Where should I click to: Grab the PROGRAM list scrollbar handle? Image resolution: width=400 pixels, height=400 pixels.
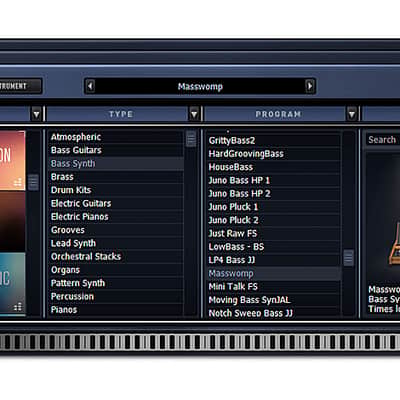pyautogui.click(x=348, y=258)
